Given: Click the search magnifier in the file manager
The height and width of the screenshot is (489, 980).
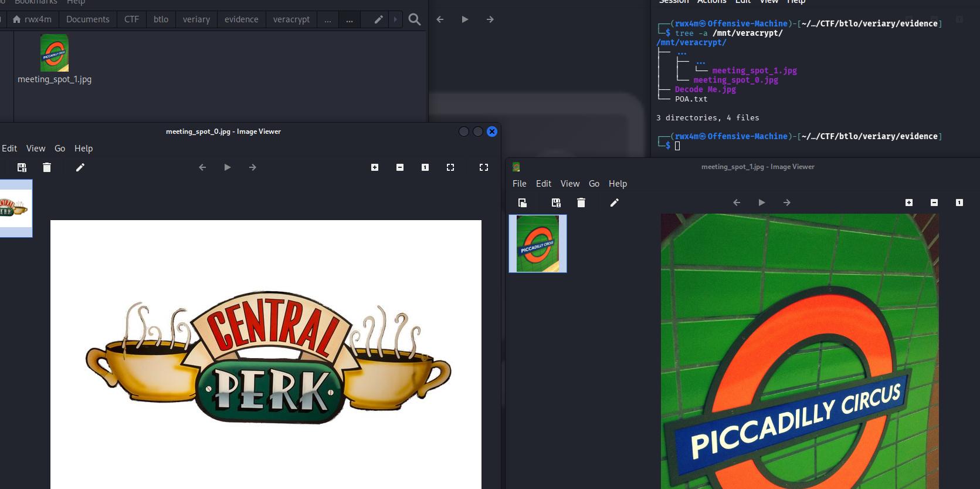Looking at the screenshot, I should pyautogui.click(x=415, y=19).
